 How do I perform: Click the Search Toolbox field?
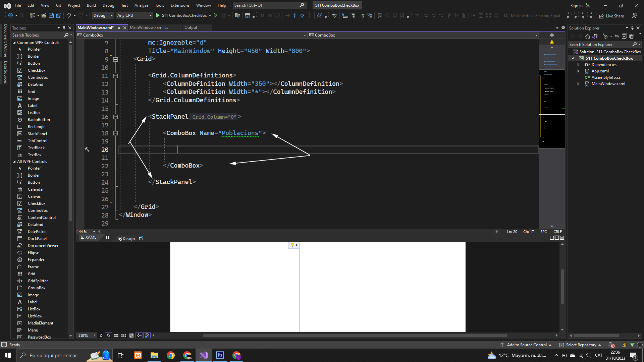pos(37,35)
